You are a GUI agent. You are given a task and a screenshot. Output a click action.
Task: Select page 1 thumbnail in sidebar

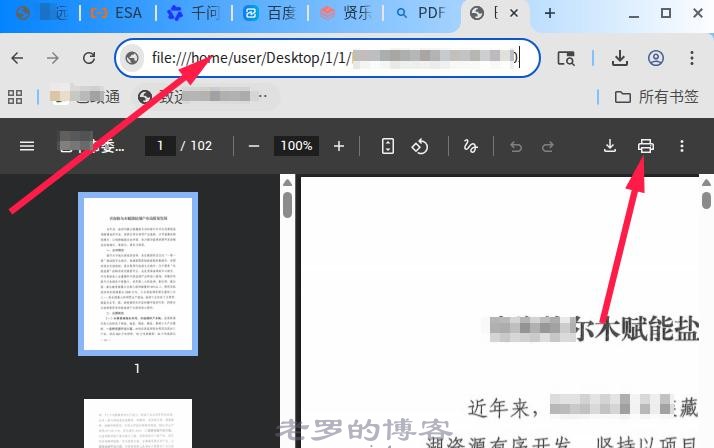click(x=138, y=273)
